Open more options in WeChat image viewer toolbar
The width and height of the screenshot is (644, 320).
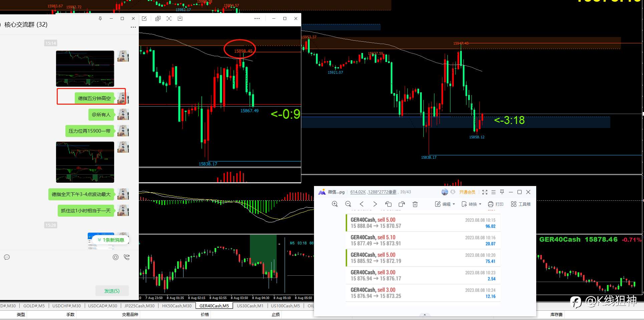(257, 18)
